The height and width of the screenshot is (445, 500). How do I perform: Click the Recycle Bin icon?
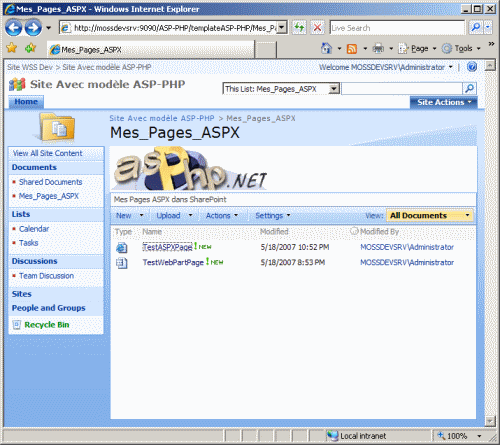[x=17, y=325]
